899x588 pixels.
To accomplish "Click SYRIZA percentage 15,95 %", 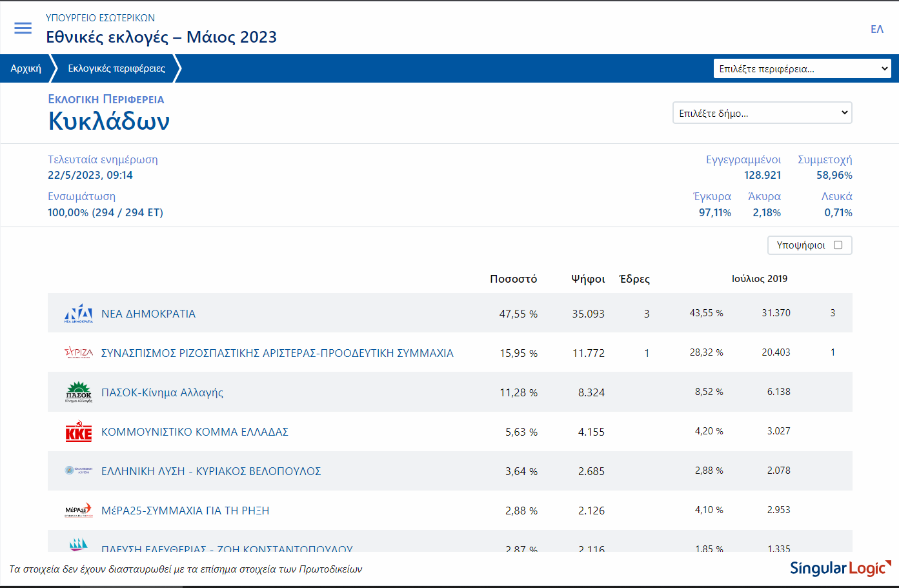I will pyautogui.click(x=518, y=353).
